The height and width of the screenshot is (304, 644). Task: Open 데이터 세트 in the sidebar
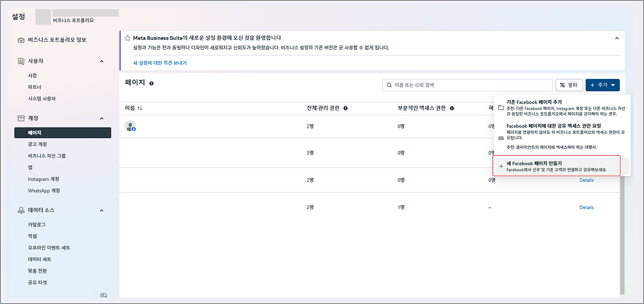(x=39, y=259)
